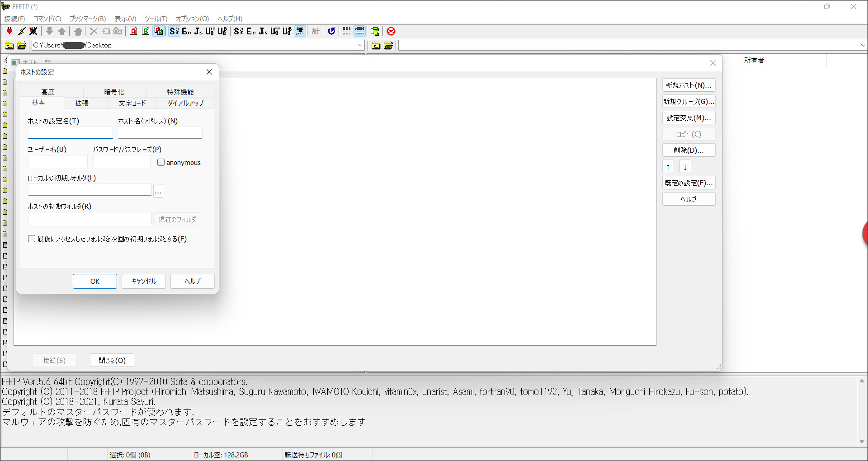Click the 新規ホスト(N)... button
The height and width of the screenshot is (461, 868).
tap(688, 85)
